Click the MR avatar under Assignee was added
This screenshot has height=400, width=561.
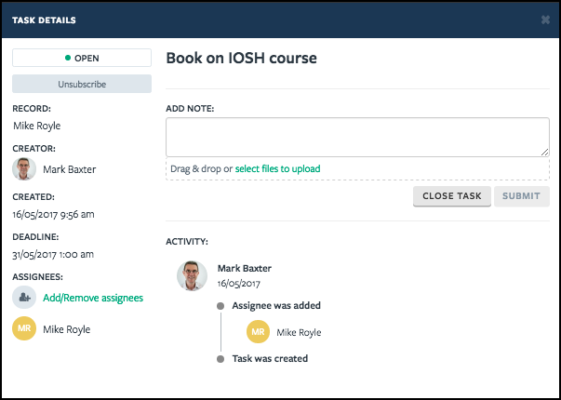(x=258, y=332)
